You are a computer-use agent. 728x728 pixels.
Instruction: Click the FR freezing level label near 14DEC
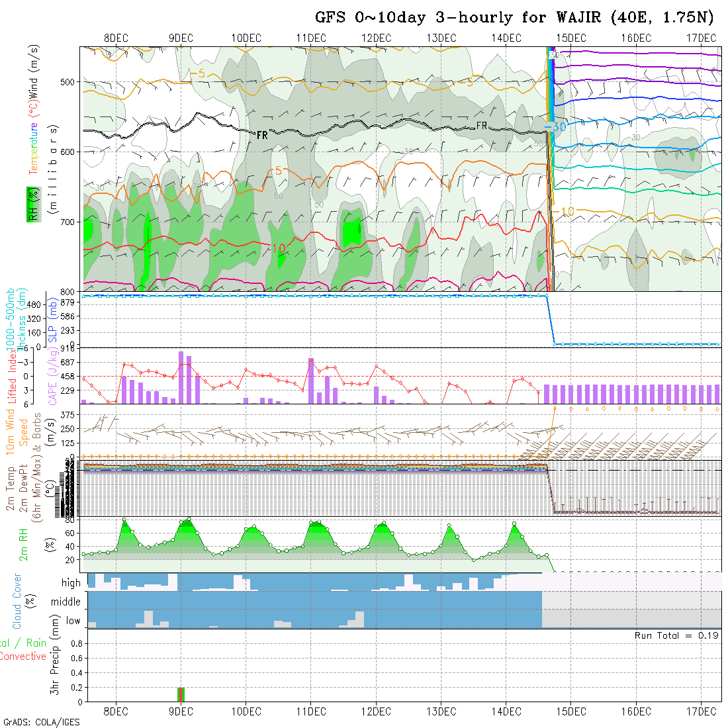pyautogui.click(x=482, y=126)
